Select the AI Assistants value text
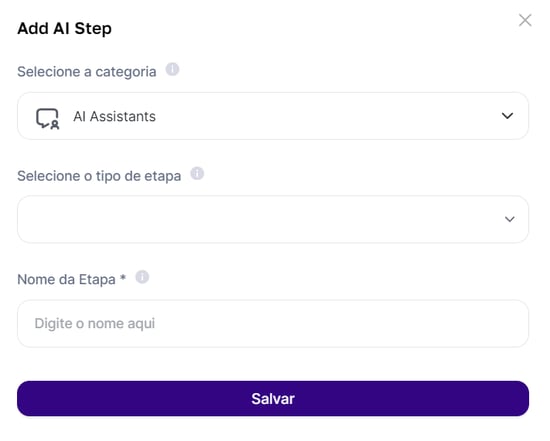550x441 pixels. [114, 116]
